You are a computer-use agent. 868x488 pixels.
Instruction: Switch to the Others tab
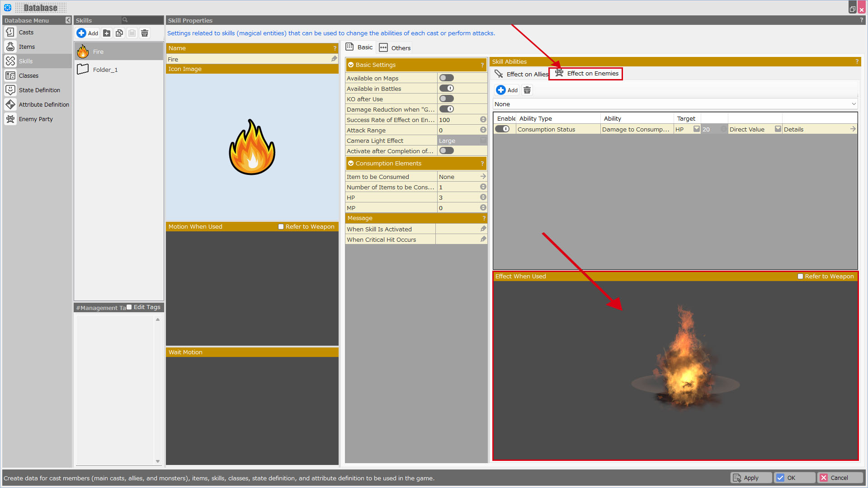pyautogui.click(x=395, y=47)
